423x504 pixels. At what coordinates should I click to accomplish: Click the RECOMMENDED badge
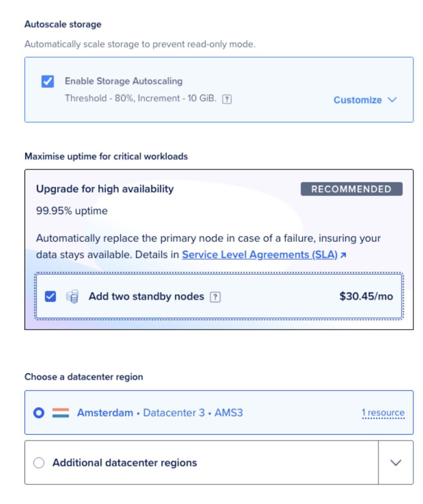coord(351,189)
